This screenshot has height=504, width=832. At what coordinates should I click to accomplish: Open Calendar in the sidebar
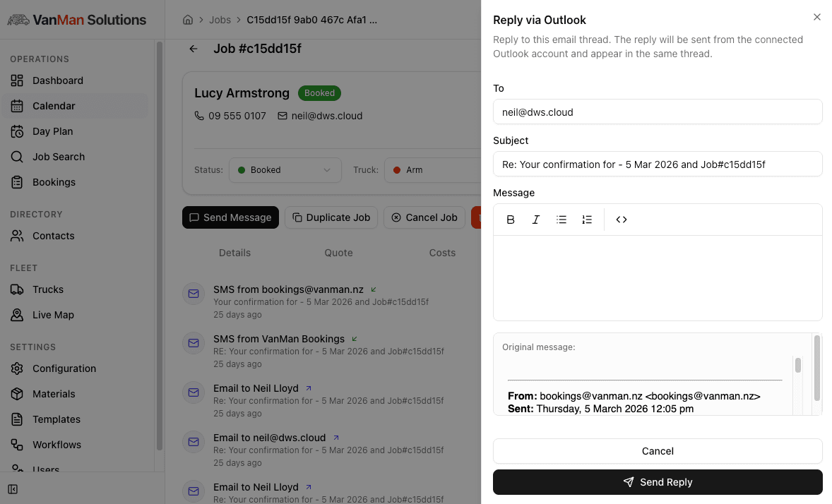[54, 106]
